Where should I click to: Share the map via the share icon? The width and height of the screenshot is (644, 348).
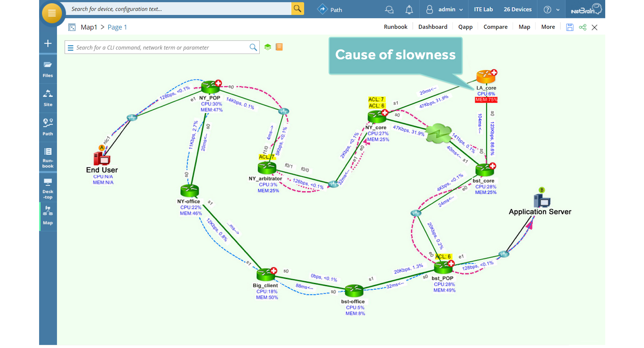pyautogui.click(x=582, y=27)
